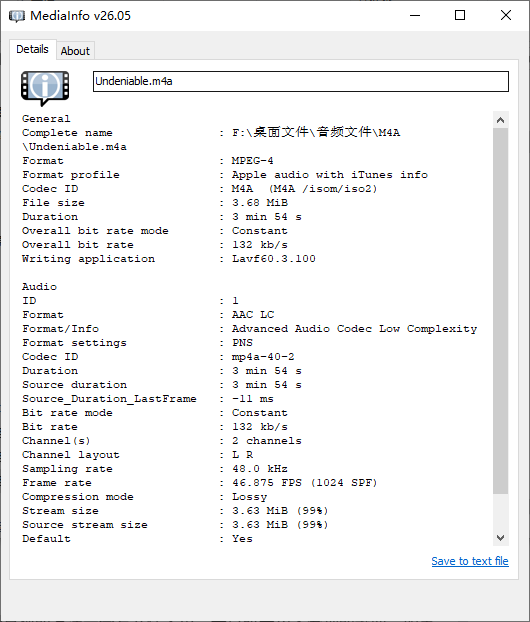Click 'Advanced Audio Codec Low Complexity' text
Screen dimensions: 530x622
(355, 328)
